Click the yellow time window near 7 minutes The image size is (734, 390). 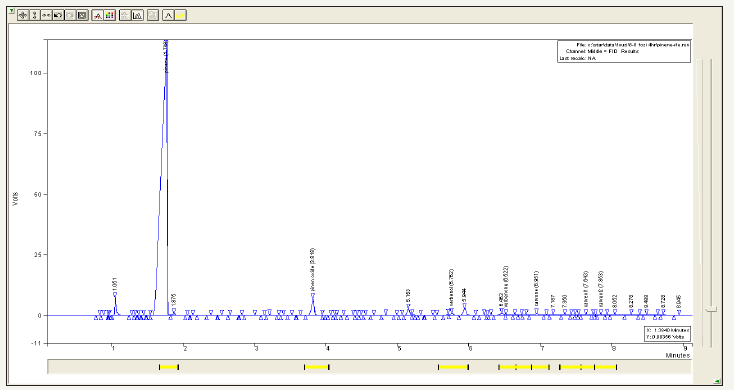pyautogui.click(x=524, y=367)
